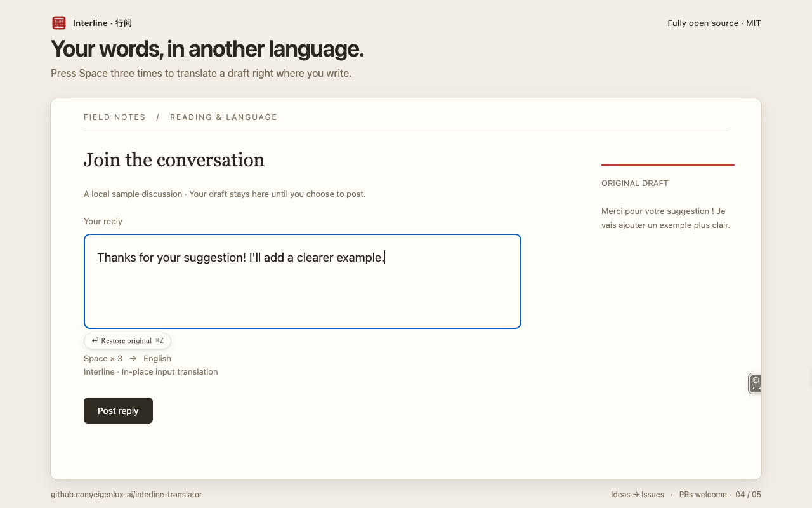Viewport: 812px width, 508px height.
Task: Focus the Your reply text box
Action: point(303,281)
